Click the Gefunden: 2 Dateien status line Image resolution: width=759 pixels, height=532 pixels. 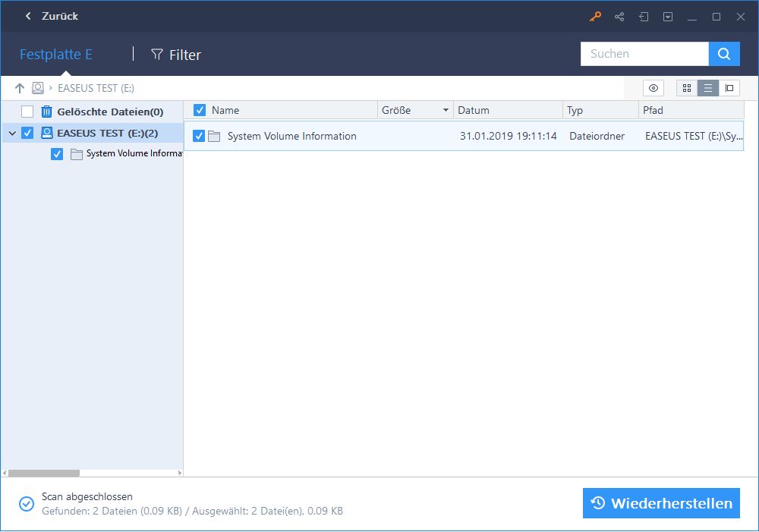click(x=192, y=512)
